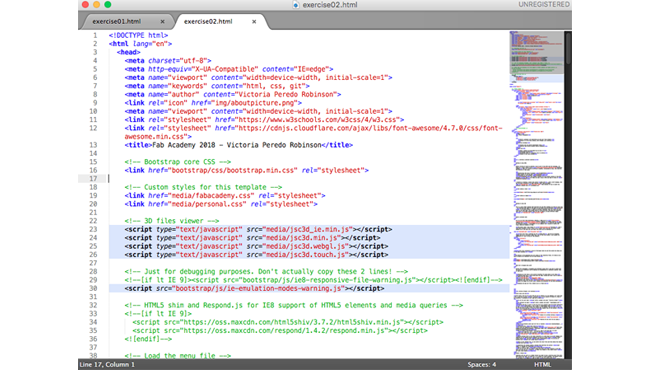Viewport: 650px width, 370px height.
Task: Open the Spaces: 4 indentation menu
Action: coord(482,365)
